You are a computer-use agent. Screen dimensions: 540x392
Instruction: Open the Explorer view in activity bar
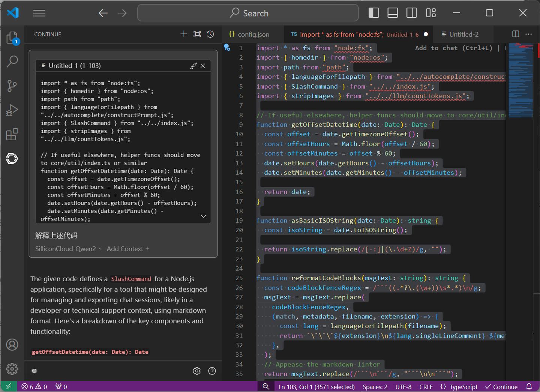tap(12, 38)
